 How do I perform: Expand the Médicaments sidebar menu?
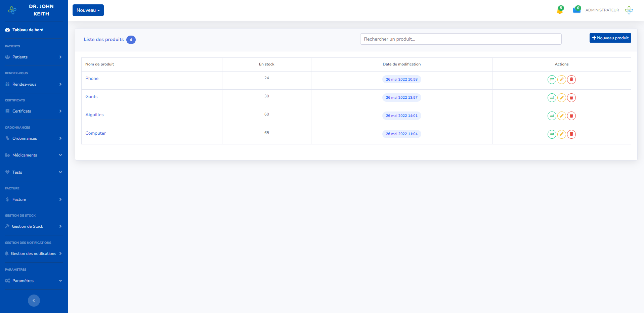coord(34,155)
